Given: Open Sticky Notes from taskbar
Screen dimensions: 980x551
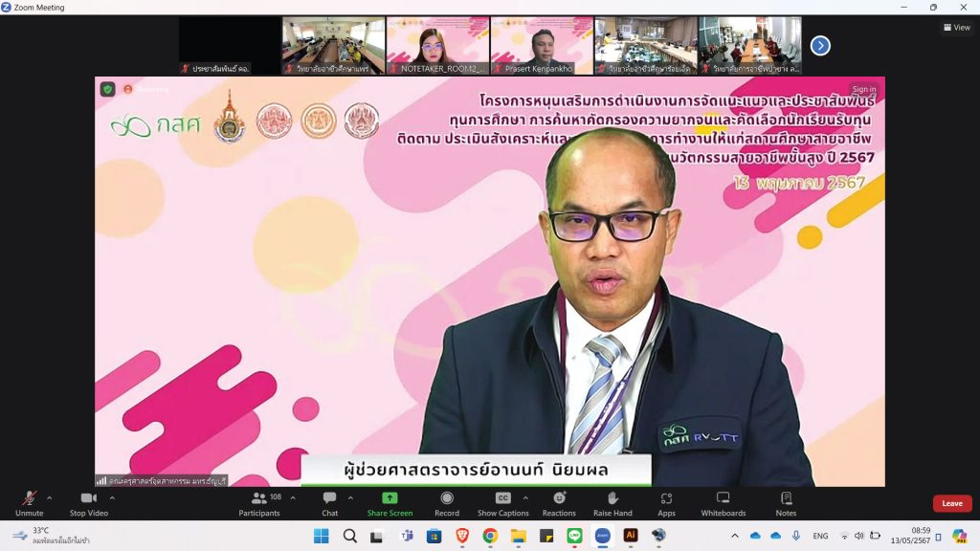Looking at the screenshot, I should 546,536.
